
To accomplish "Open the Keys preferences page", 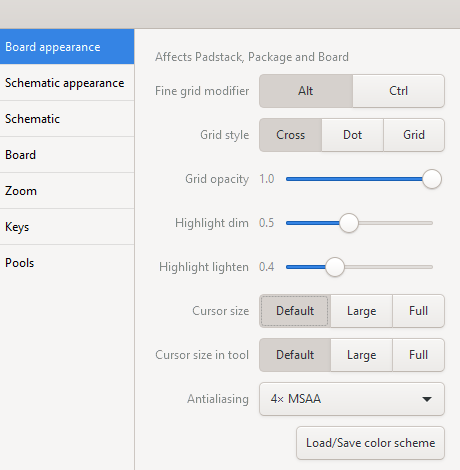I will click(x=67, y=227).
